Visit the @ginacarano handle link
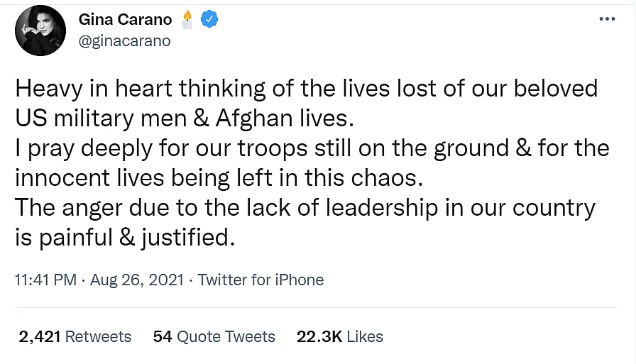 [125, 40]
